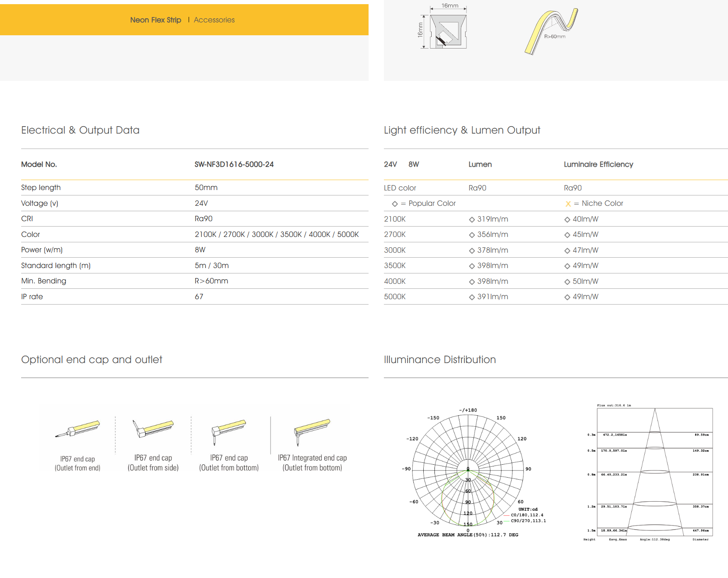Click the 2700K row label in Lumen table
The image size is (728, 578).
395,234
